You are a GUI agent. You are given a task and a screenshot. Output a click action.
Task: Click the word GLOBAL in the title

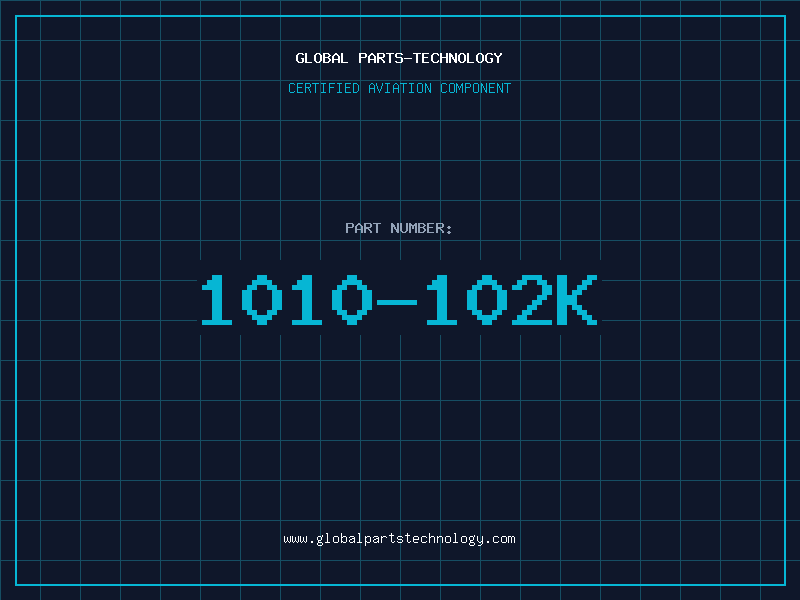click(x=321, y=58)
